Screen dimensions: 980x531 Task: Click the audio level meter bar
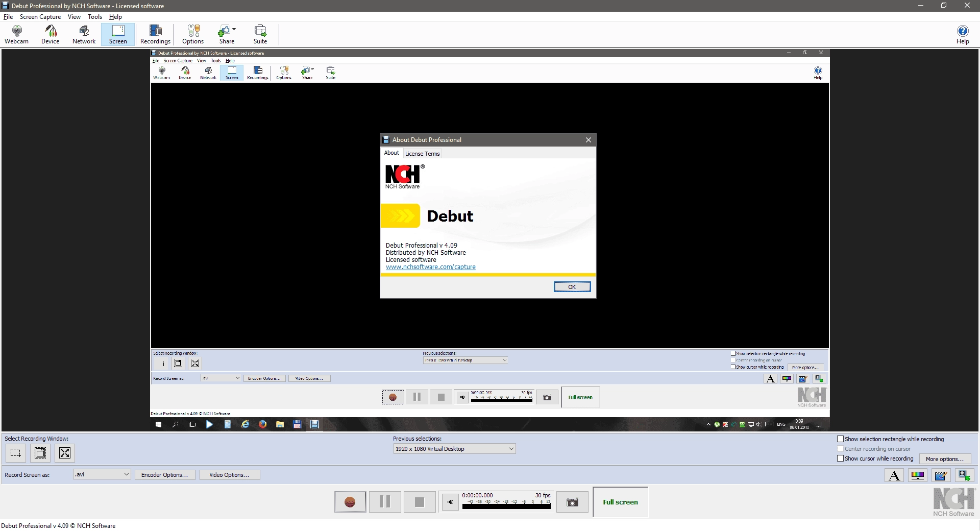coord(506,505)
